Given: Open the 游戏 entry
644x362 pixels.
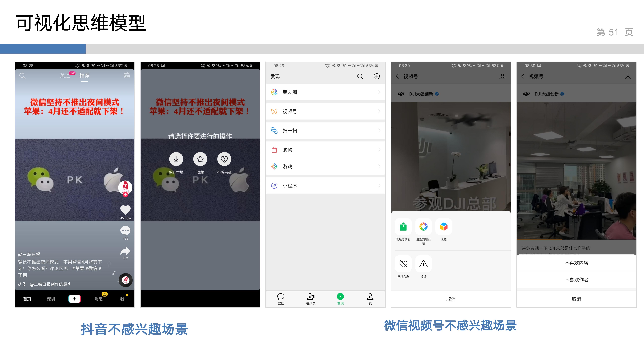Looking at the screenshot, I should point(325,166).
